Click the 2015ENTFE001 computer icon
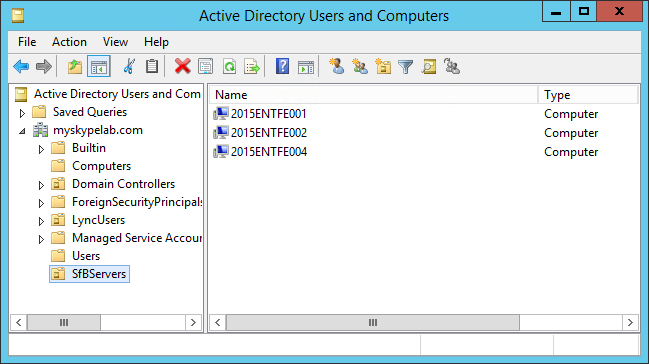 (x=221, y=113)
